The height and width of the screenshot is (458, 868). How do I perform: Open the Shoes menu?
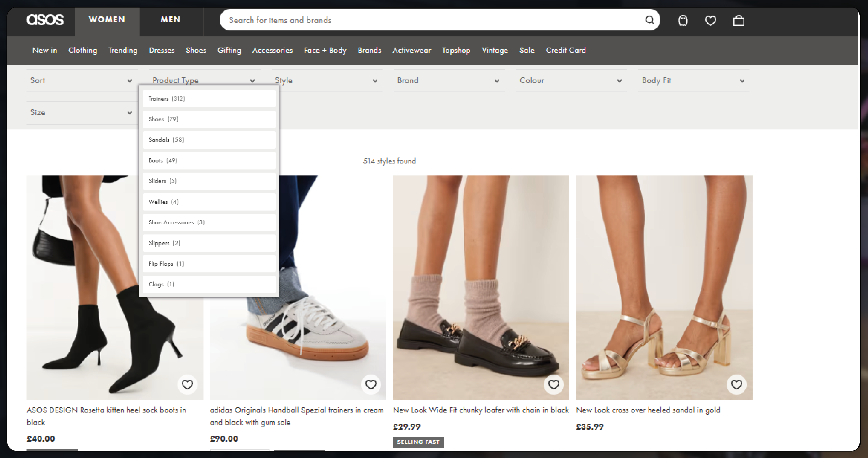click(196, 50)
